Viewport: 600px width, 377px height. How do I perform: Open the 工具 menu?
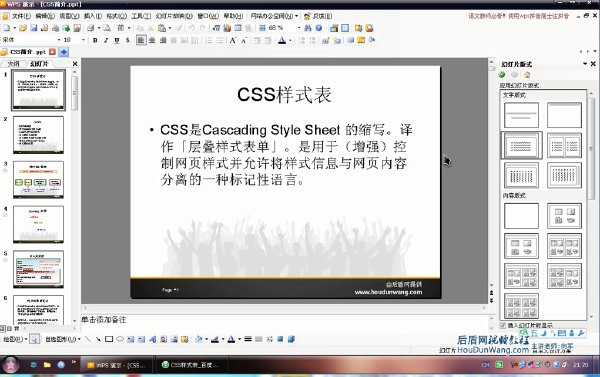pyautogui.click(x=141, y=16)
